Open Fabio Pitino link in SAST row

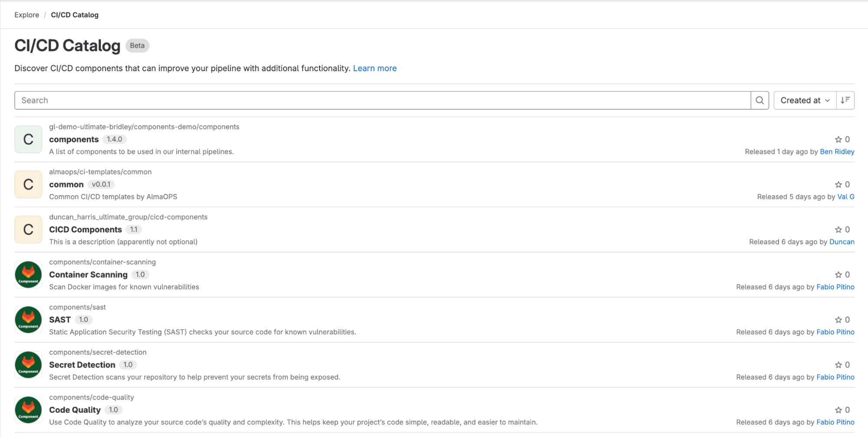click(x=835, y=332)
